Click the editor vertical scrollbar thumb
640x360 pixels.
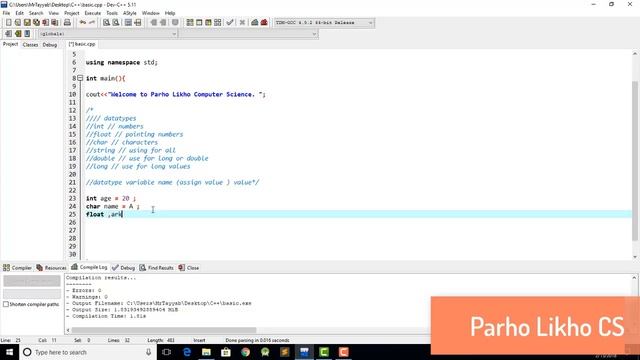[635, 160]
